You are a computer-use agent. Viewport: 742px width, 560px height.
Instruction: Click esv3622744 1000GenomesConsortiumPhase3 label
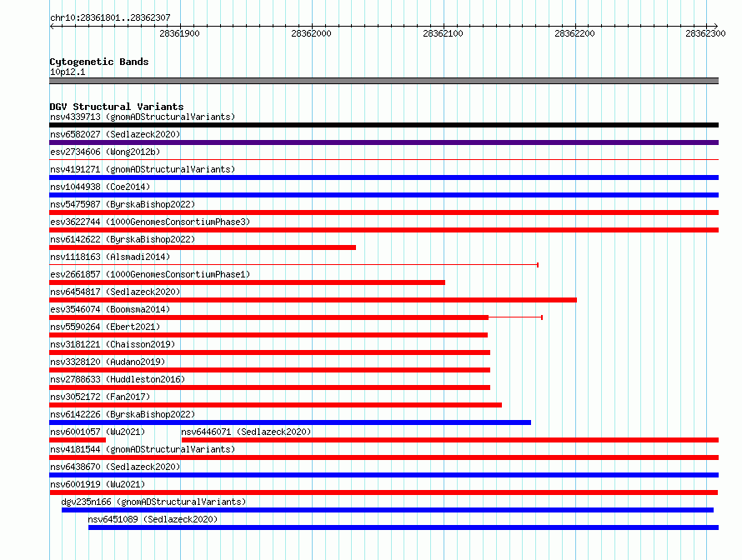(150, 222)
